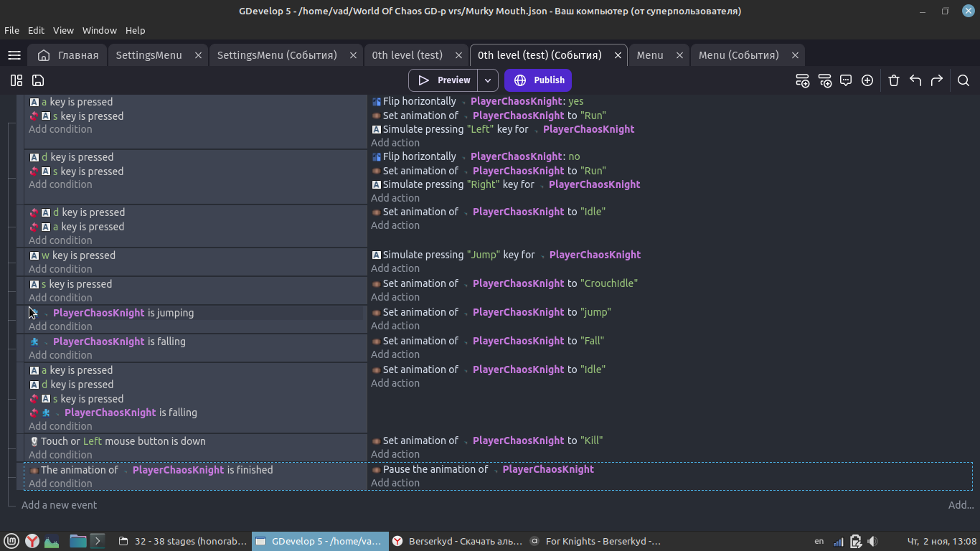This screenshot has width=980, height=551.
Task: Click the Publish button
Action: tap(539, 80)
